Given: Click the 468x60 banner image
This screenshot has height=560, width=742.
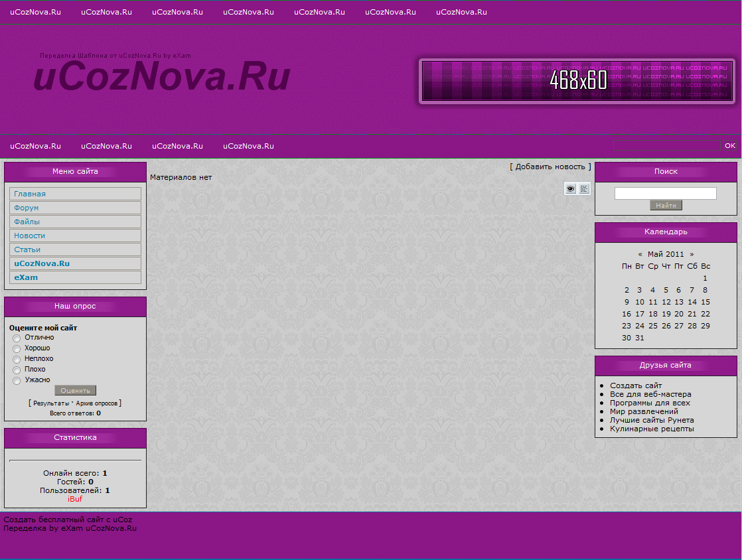Looking at the screenshot, I should click(x=577, y=81).
